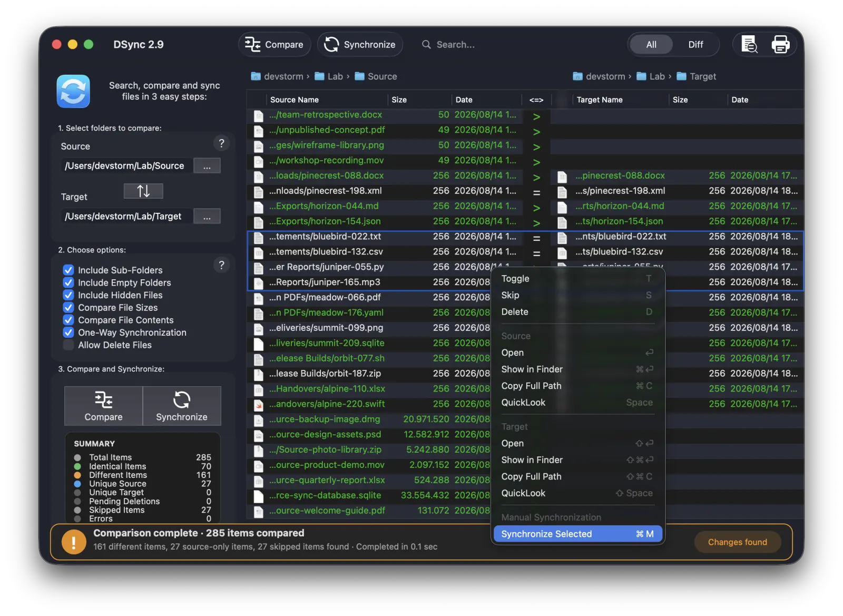The height and width of the screenshot is (616, 843).
Task: Choose Target Open menu item
Action: click(577, 444)
